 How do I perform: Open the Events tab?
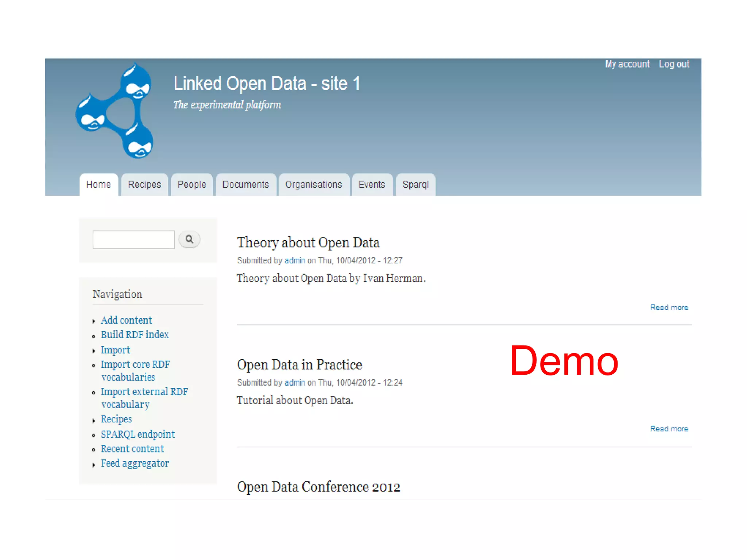pos(372,185)
